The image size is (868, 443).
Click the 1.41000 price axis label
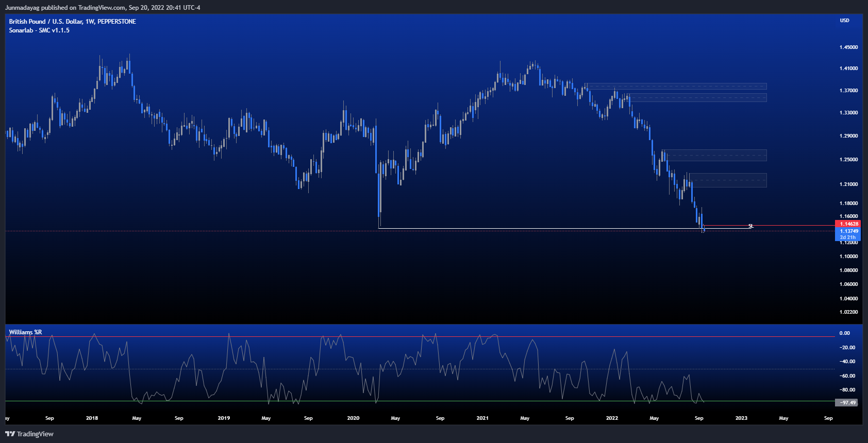pyautogui.click(x=848, y=69)
